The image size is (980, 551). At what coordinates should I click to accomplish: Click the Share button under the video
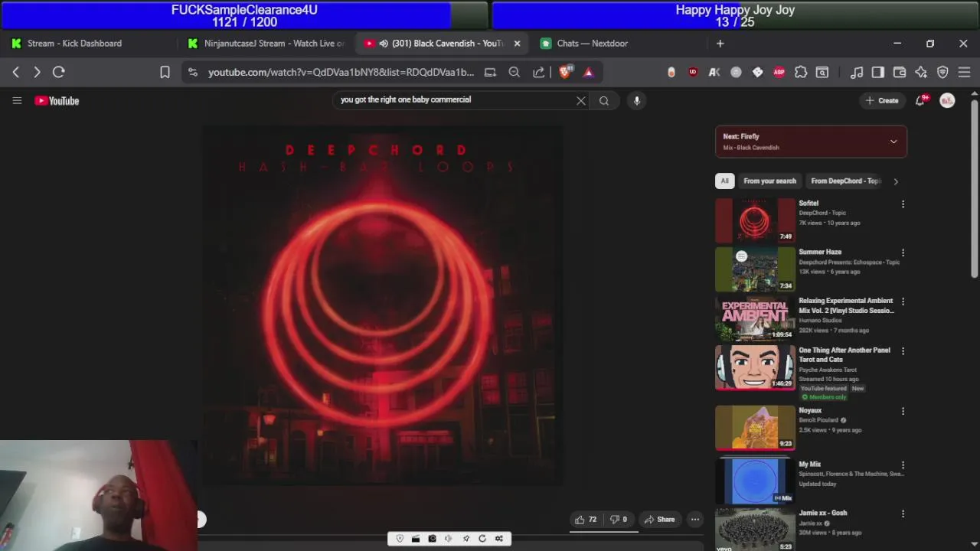coord(659,520)
